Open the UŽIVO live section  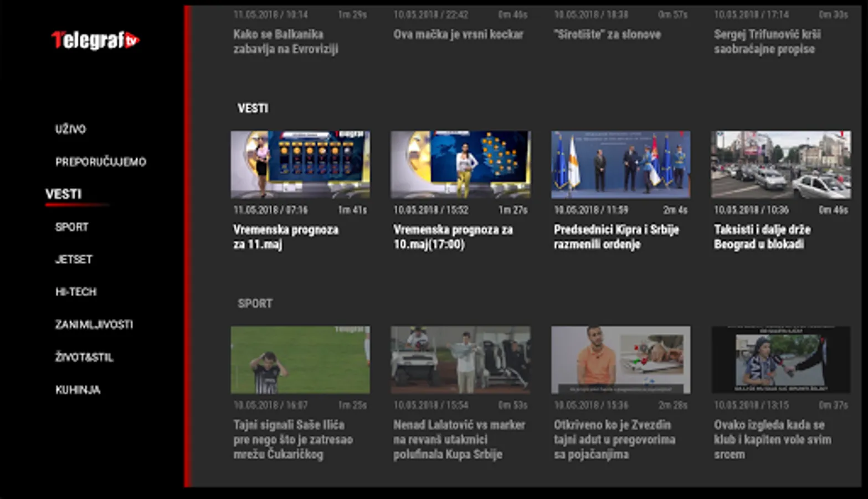tap(70, 129)
